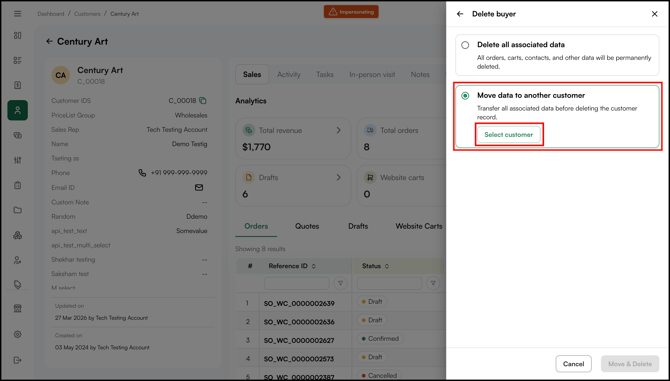Open order SO_WC_0000002573
This screenshot has height=381, width=670.
tap(299, 359)
